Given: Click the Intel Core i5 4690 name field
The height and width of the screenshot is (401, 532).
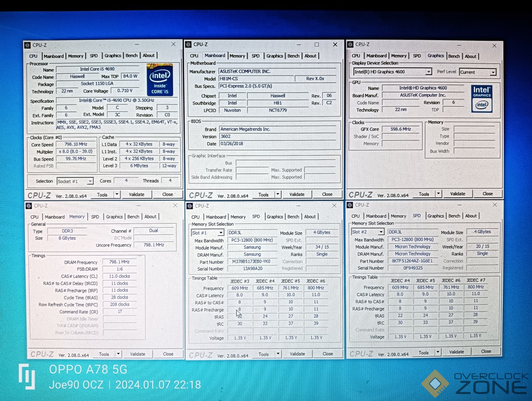Looking at the screenshot, I should (97, 69).
